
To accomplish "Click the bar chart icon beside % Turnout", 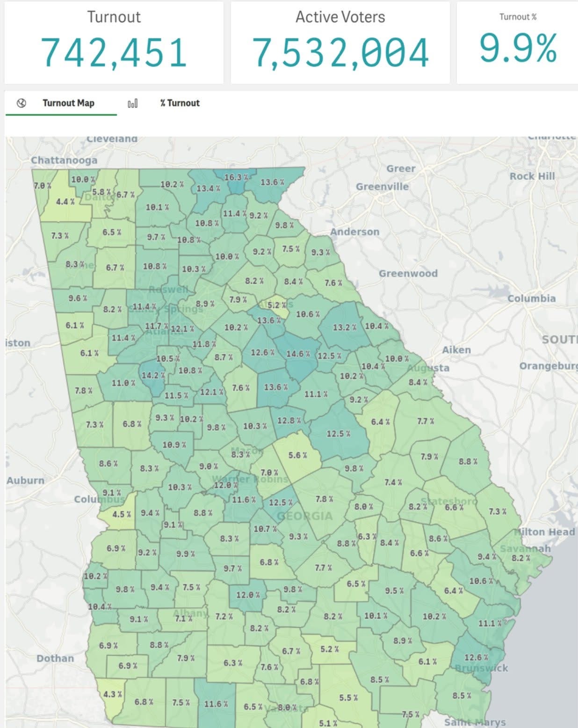I will [133, 103].
